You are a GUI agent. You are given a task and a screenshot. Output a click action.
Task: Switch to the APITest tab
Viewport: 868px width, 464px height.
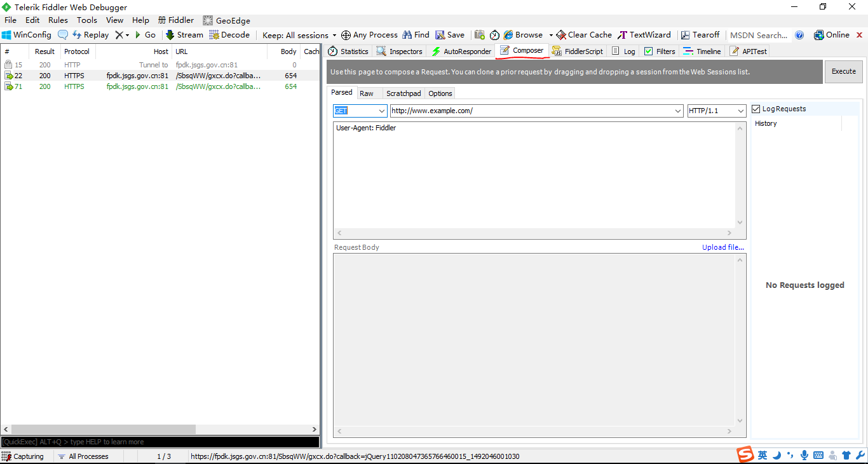click(x=749, y=51)
